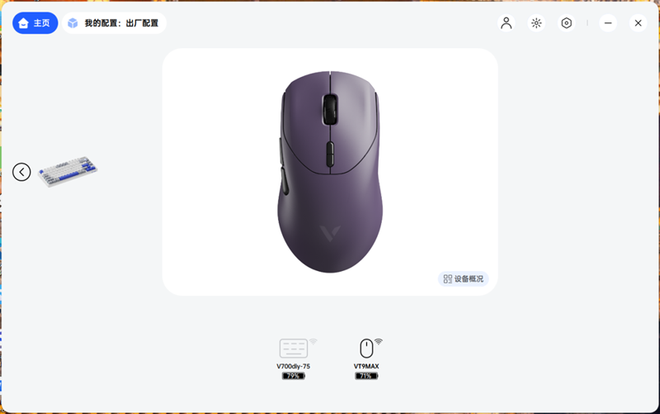Click the blue cube configuration icon
Viewport: 660px width, 414px height.
pos(73,23)
